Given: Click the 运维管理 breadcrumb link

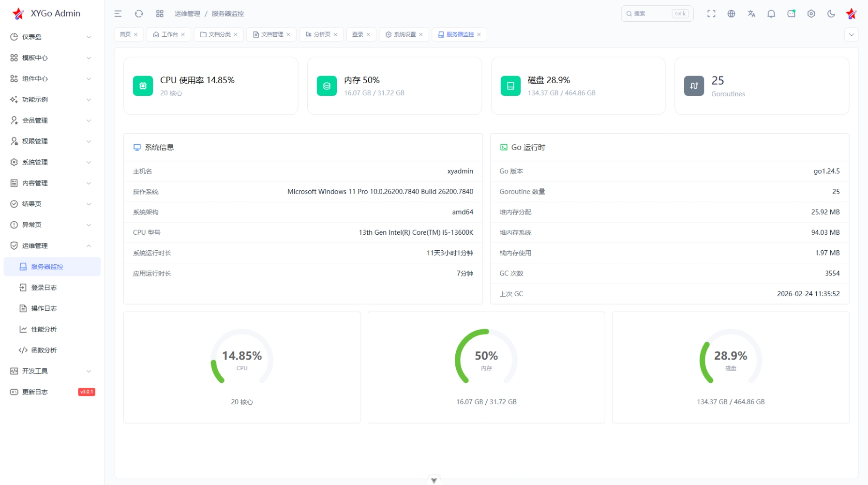Looking at the screenshot, I should (x=187, y=14).
